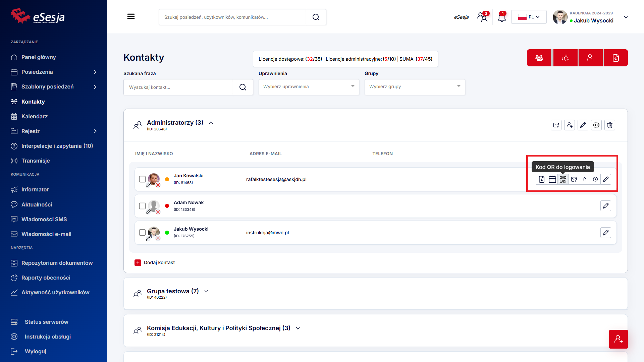The image size is (644, 362).
Task: Open the Wybierz uprawnienia dropdown
Action: click(x=309, y=87)
